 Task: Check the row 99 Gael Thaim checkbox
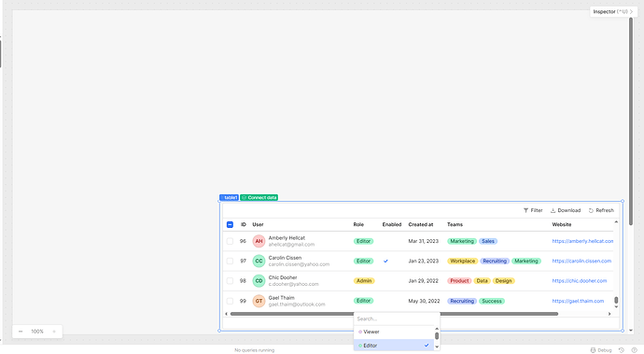click(230, 301)
